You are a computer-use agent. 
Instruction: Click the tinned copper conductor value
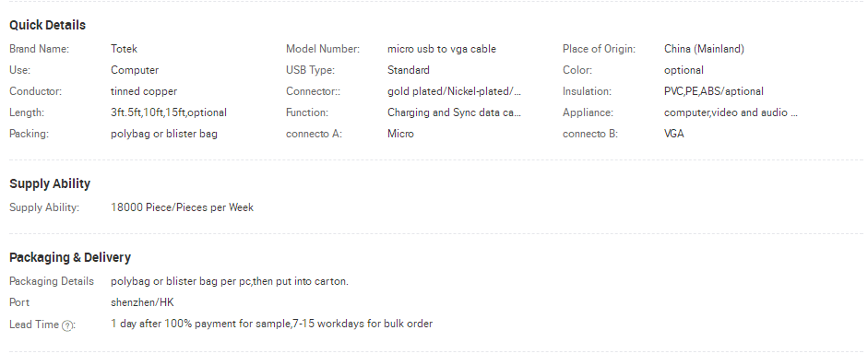coord(144,91)
